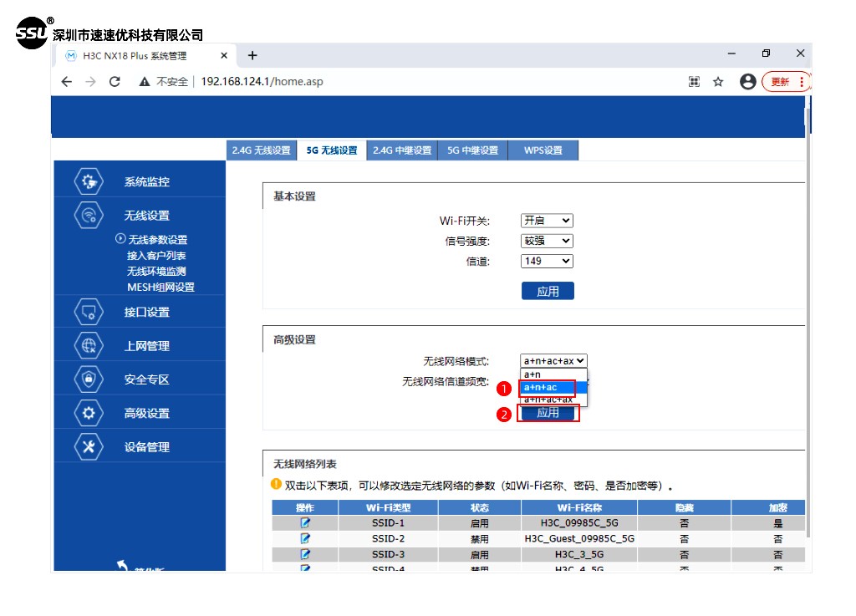
Task: Open 接入客户列表 in the sidebar
Action: point(156,256)
